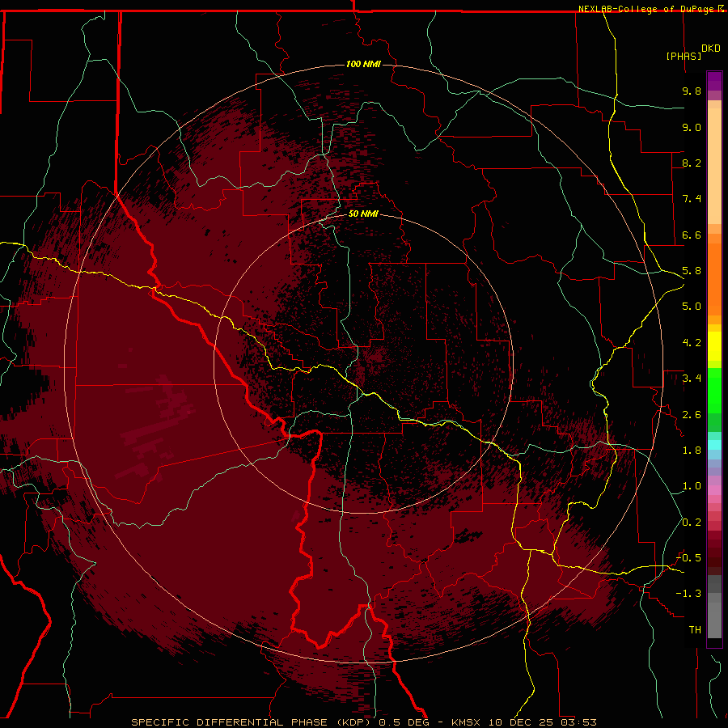Click the 9.8 value on the scale

[692, 91]
